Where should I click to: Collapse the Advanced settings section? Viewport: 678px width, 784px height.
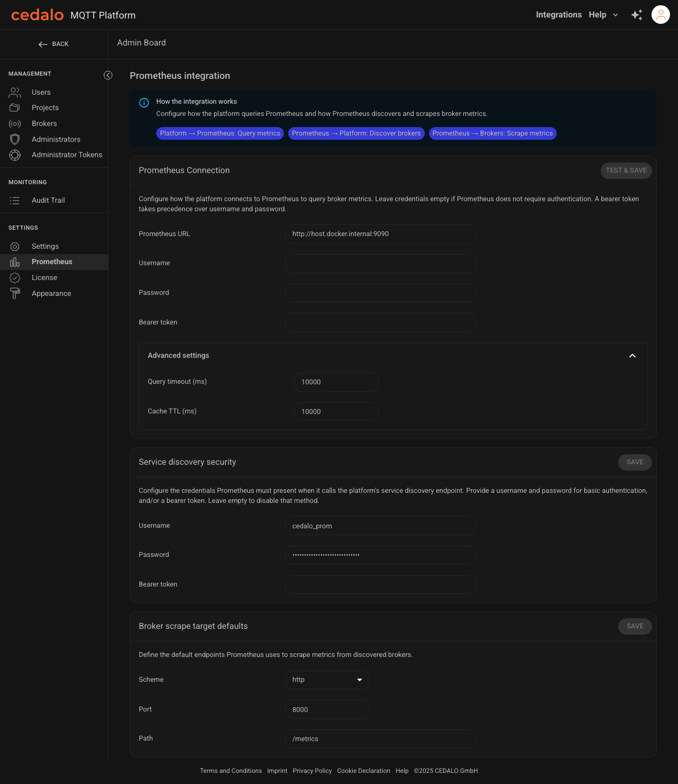(632, 356)
